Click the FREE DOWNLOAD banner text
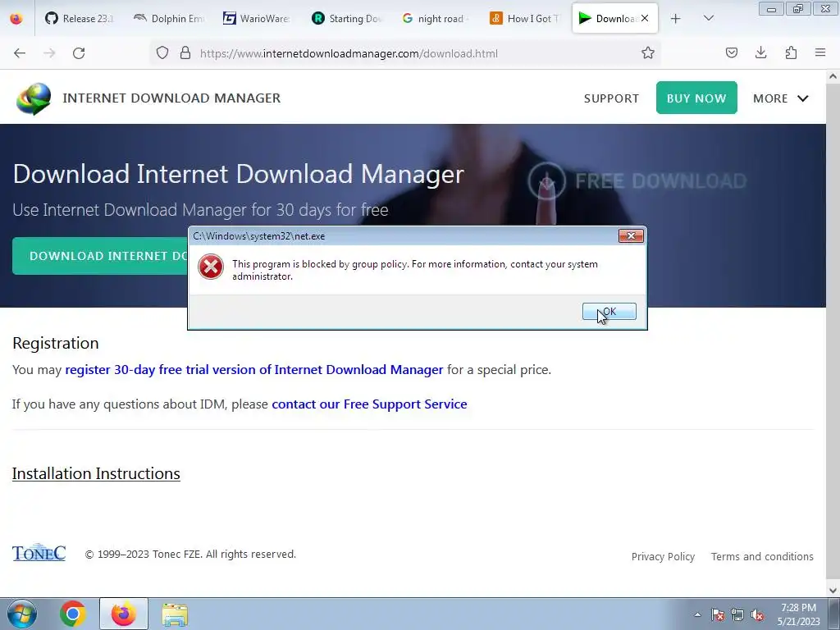 pyautogui.click(x=660, y=181)
